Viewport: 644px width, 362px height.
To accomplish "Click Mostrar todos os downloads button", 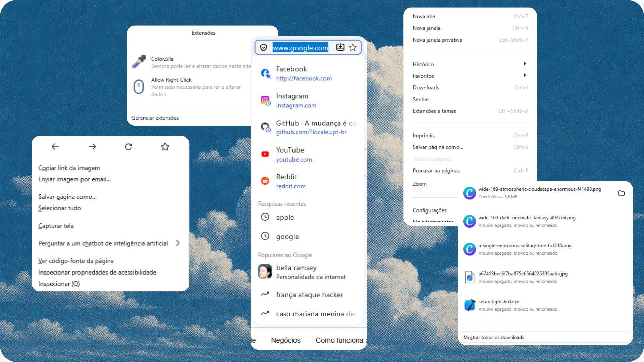I will point(545,337).
